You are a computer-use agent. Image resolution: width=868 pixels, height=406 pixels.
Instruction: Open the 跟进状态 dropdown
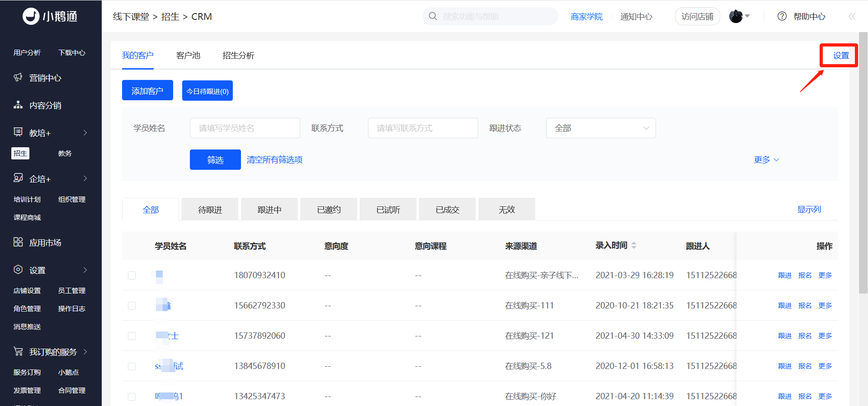(601, 128)
